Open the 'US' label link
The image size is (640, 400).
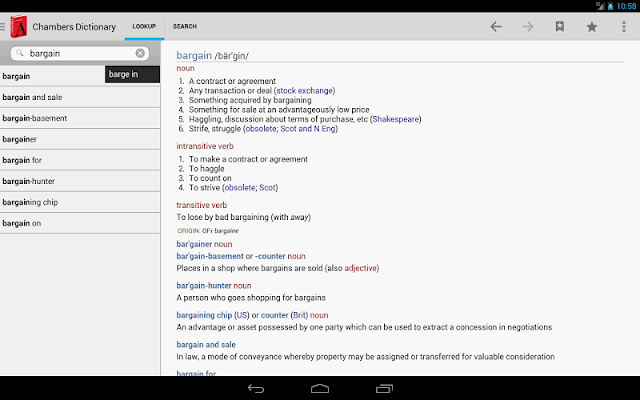click(242, 315)
